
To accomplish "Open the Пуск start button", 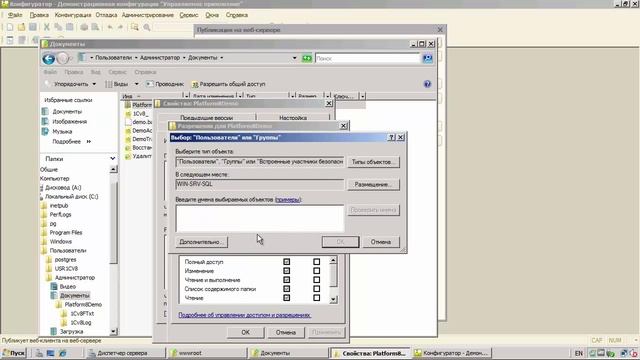I will 13,353.
